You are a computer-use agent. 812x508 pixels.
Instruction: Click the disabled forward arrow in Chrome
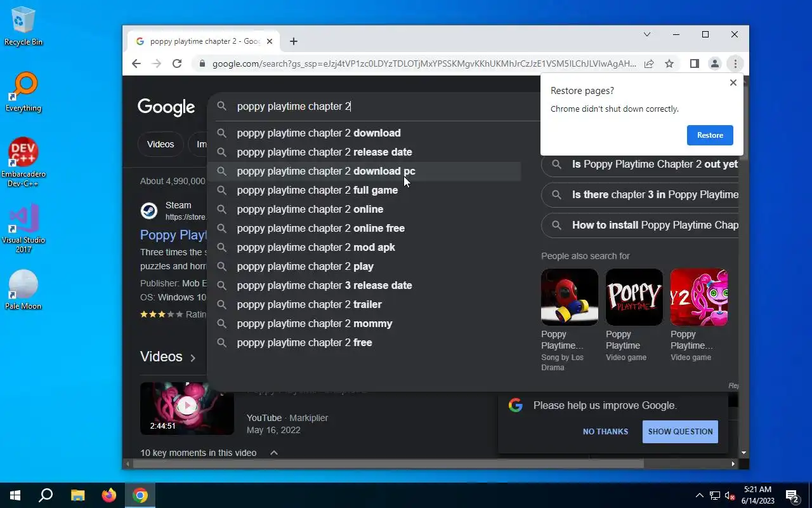[157, 63]
